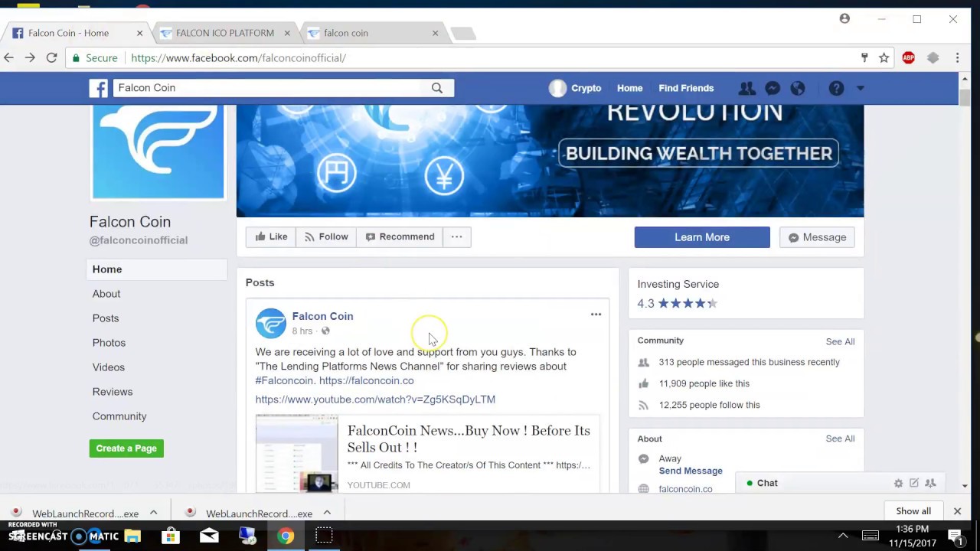Expand the account dropdown arrow
Viewport: 980px width, 551px height.
click(x=860, y=88)
